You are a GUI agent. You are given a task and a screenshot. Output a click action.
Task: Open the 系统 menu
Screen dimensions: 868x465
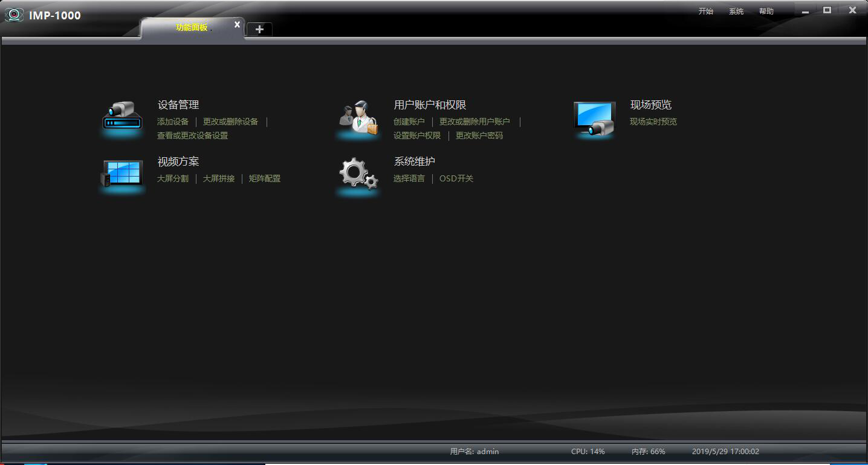(736, 11)
